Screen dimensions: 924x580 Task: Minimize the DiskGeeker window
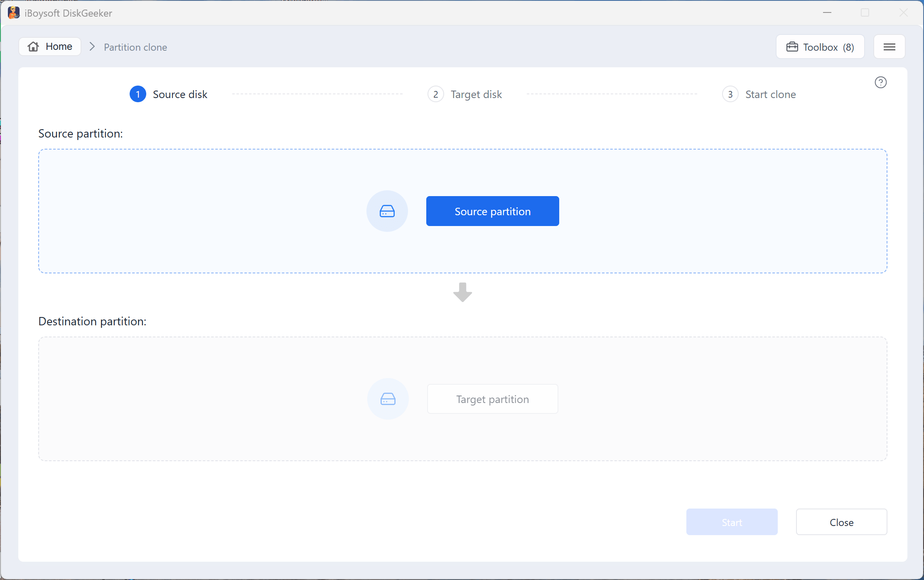(827, 12)
